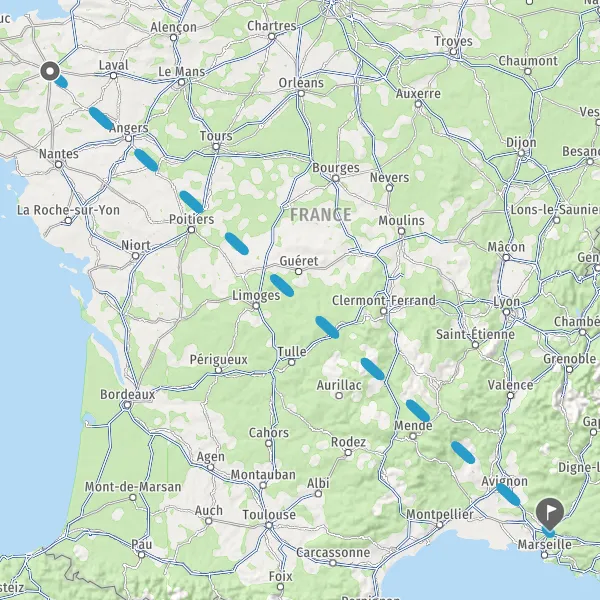This screenshot has height=600, width=600.
Task: Click the blue route segment near Angers
Action: click(x=101, y=119)
